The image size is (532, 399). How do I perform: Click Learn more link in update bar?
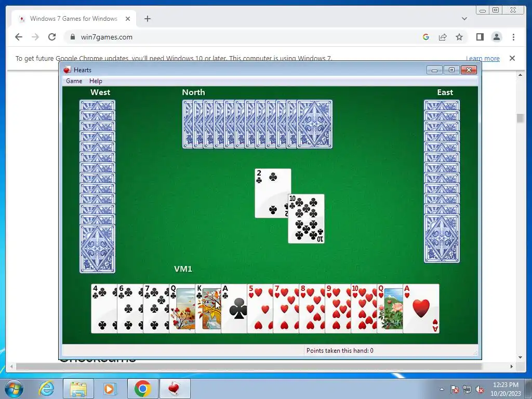pos(483,58)
